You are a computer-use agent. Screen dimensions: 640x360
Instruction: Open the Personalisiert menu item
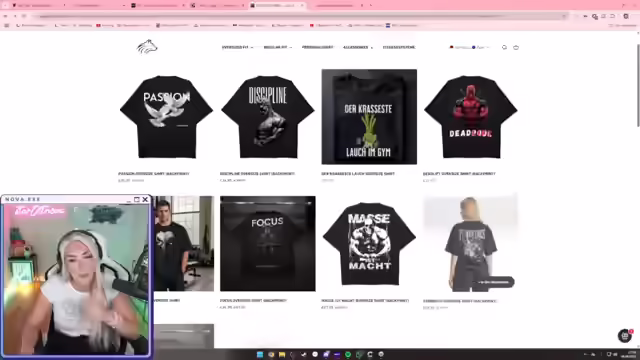coord(318,47)
